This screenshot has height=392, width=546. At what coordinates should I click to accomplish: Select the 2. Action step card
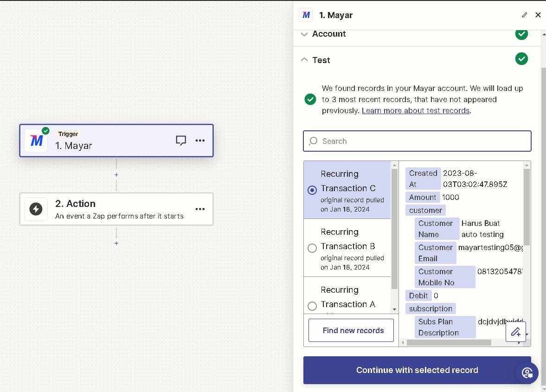(116, 209)
